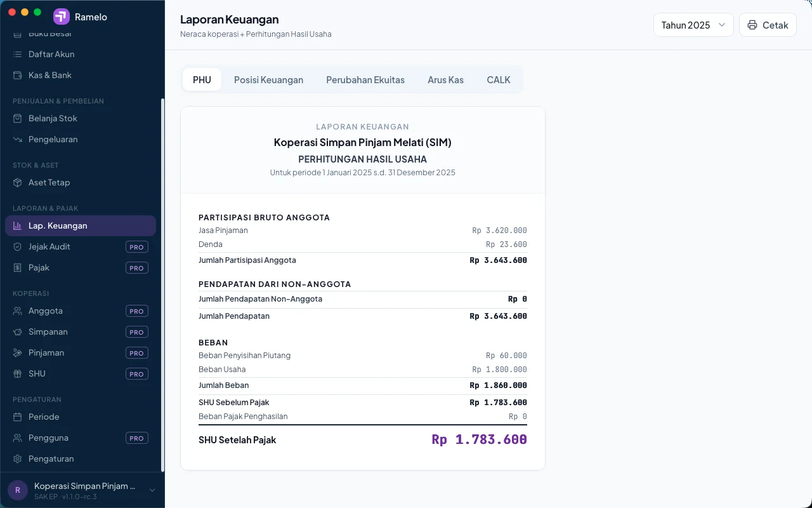The image size is (812, 508).
Task: Click the SAK EP version text
Action: [65, 497]
